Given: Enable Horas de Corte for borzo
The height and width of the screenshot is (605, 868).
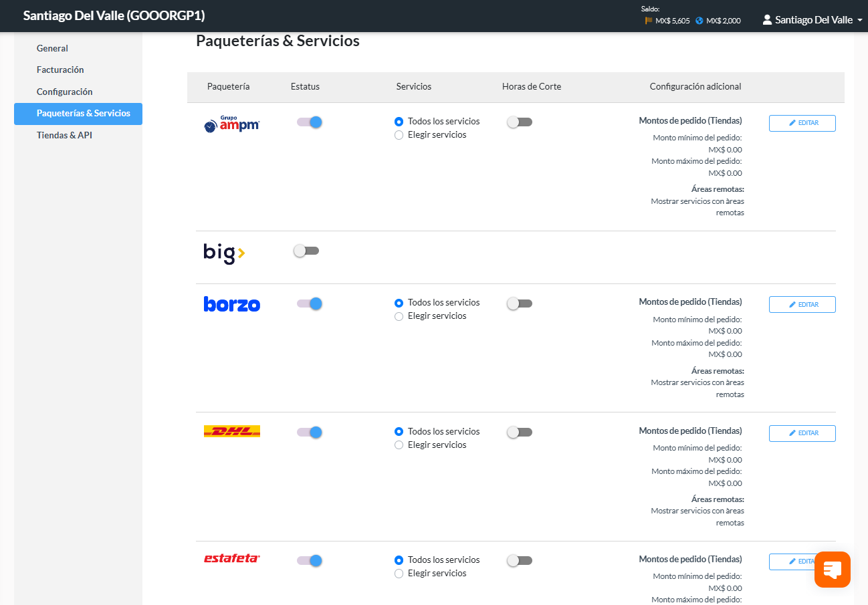Looking at the screenshot, I should tap(520, 304).
